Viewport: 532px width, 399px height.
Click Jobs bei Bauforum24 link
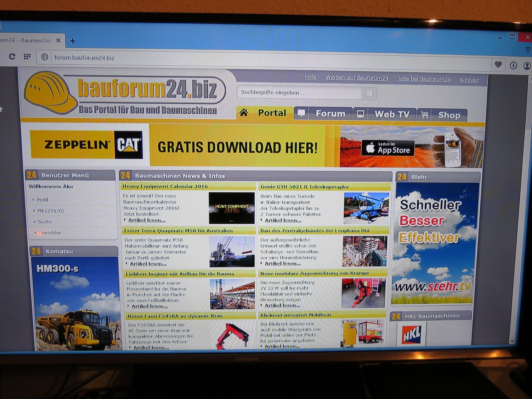(424, 79)
